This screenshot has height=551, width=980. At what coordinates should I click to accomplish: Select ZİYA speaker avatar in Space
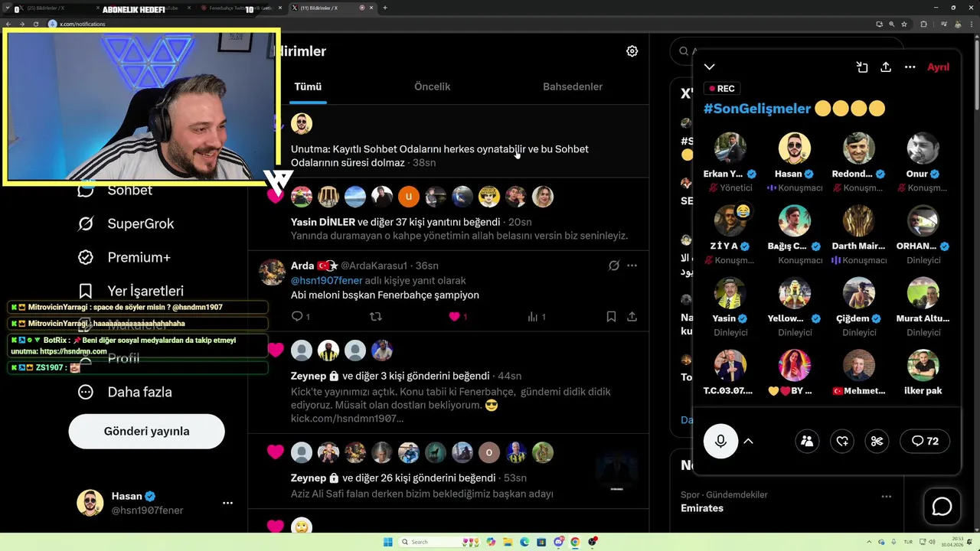(730, 220)
